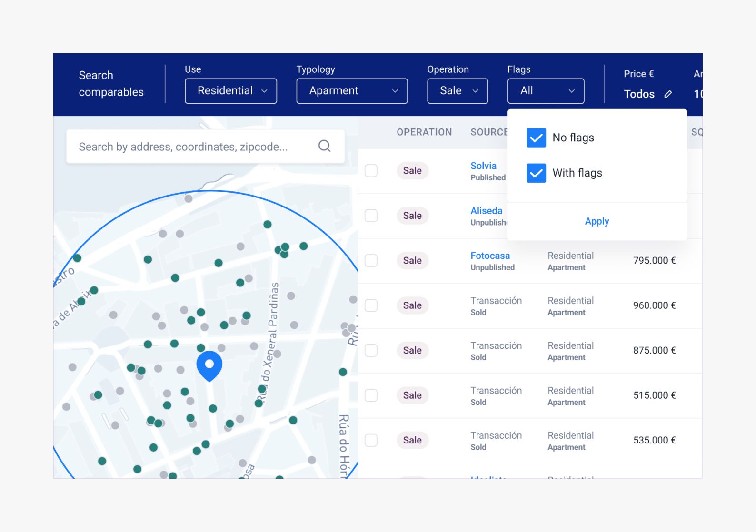Click the 960.000 € price cell
The width and height of the screenshot is (756, 532).
654,305
